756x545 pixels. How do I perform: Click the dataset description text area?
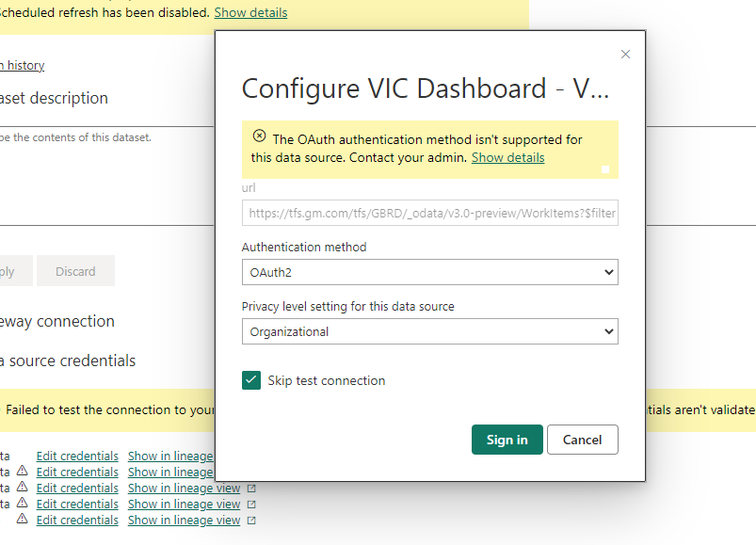pyautogui.click(x=106, y=175)
